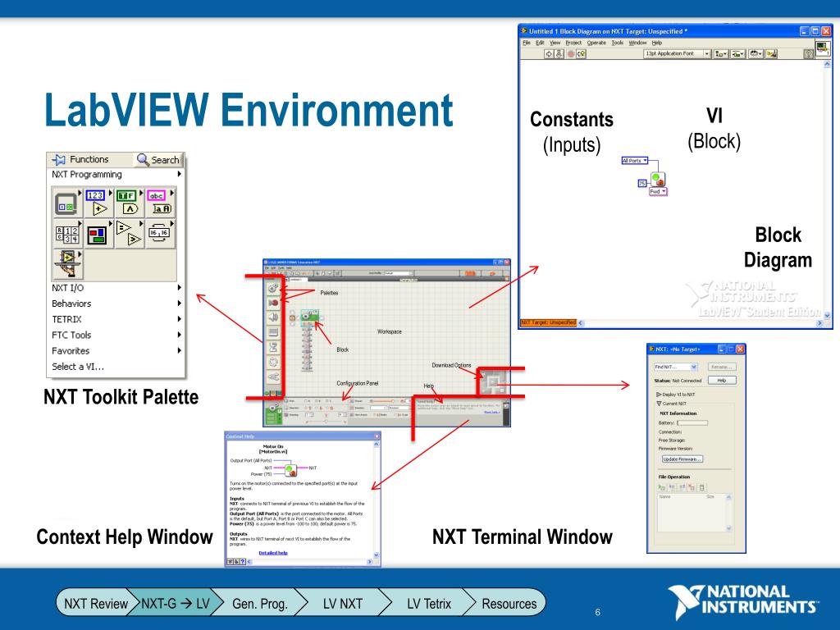Click the Detailed help link
840x630 pixels.
tap(273, 553)
